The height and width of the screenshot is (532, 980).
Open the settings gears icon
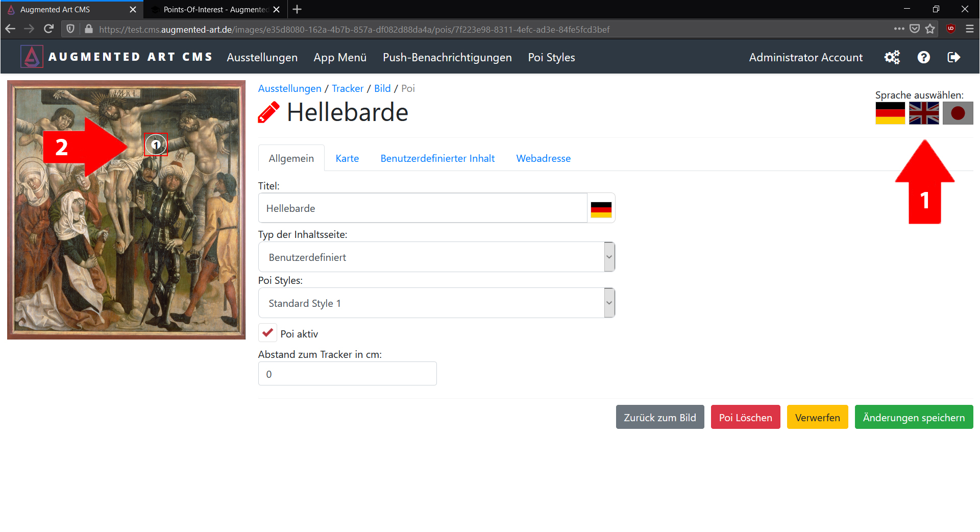pos(892,57)
